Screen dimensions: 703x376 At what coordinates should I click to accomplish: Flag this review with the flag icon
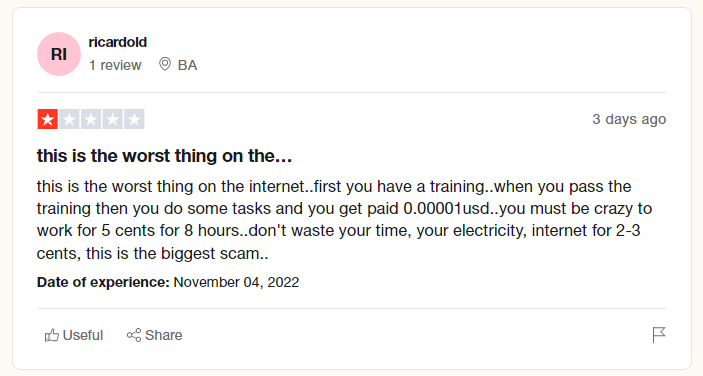click(x=659, y=335)
